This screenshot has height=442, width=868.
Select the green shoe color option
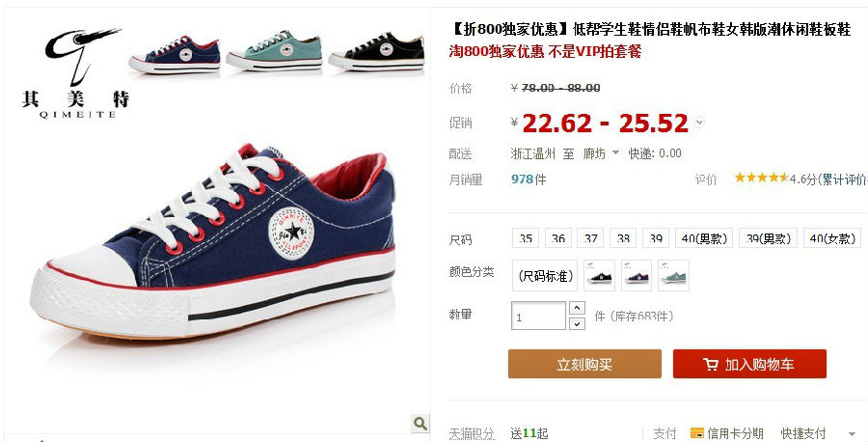click(674, 275)
